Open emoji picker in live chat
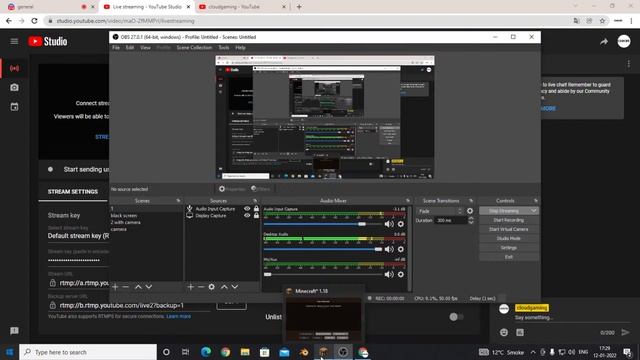640x360 pixels. click(x=504, y=332)
